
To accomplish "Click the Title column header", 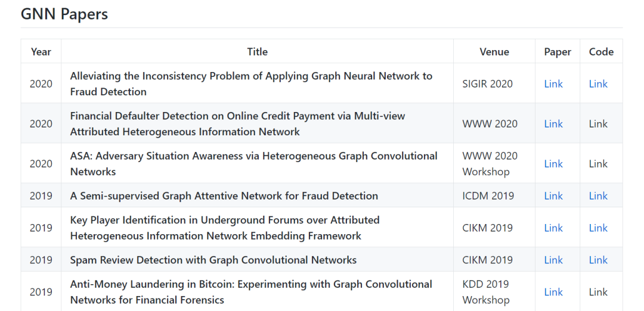I will (257, 52).
